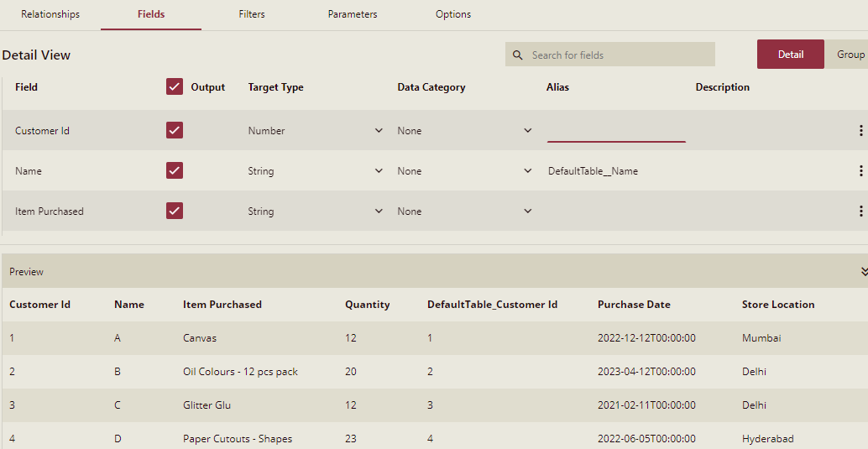Viewport: 868px width, 449px height.
Task: Open Data Category dropdown for Name
Action: tap(465, 171)
